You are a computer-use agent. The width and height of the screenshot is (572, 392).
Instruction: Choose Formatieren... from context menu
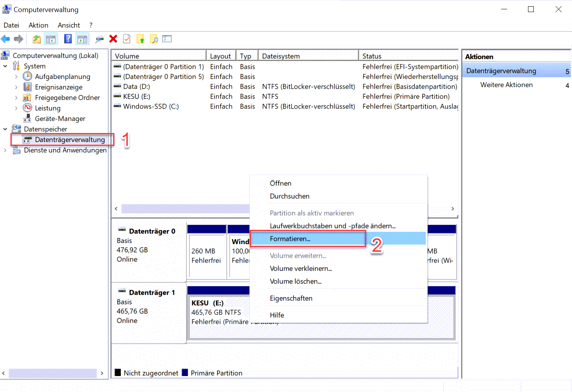tap(338, 239)
